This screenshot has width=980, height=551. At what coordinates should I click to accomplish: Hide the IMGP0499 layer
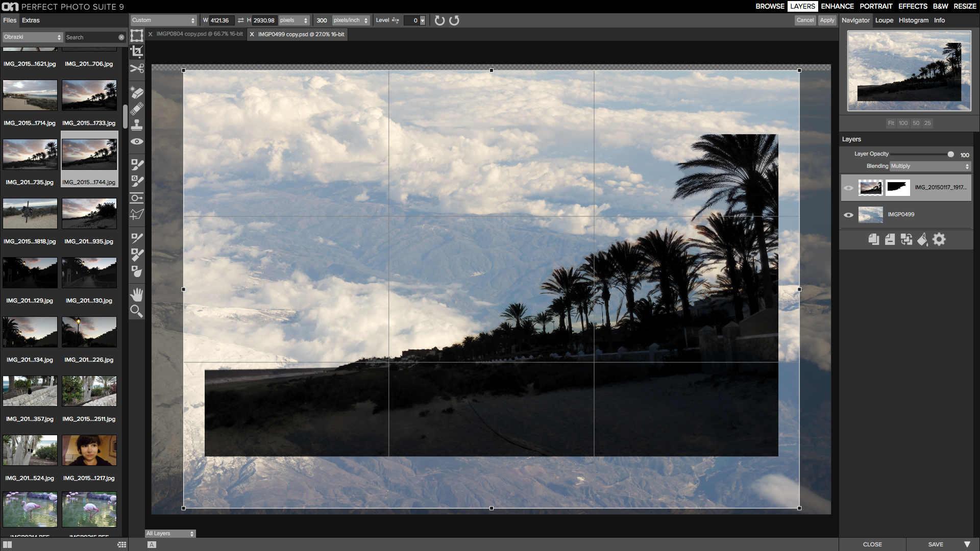click(x=848, y=215)
